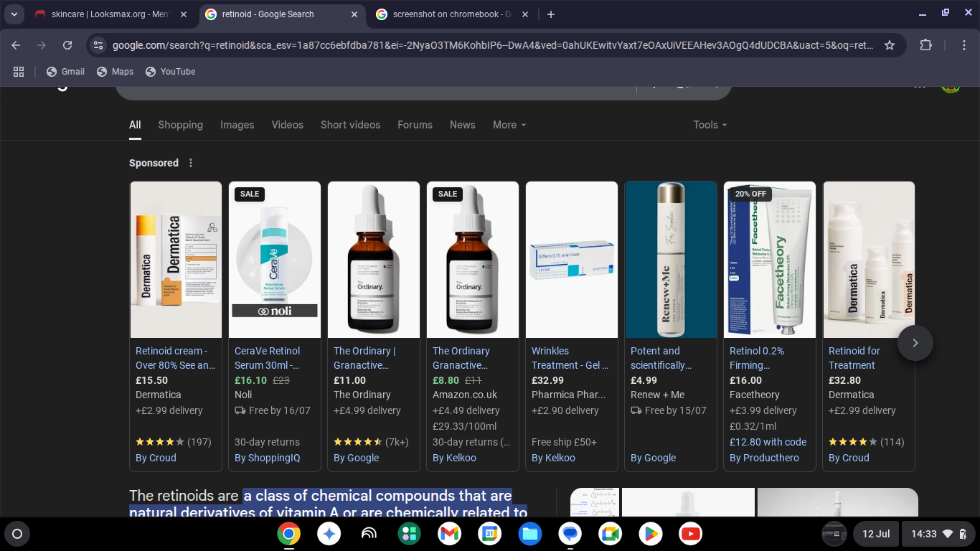Open the Cast wifi-style shelf icon
The height and width of the screenshot is (551, 980).
[369, 534]
